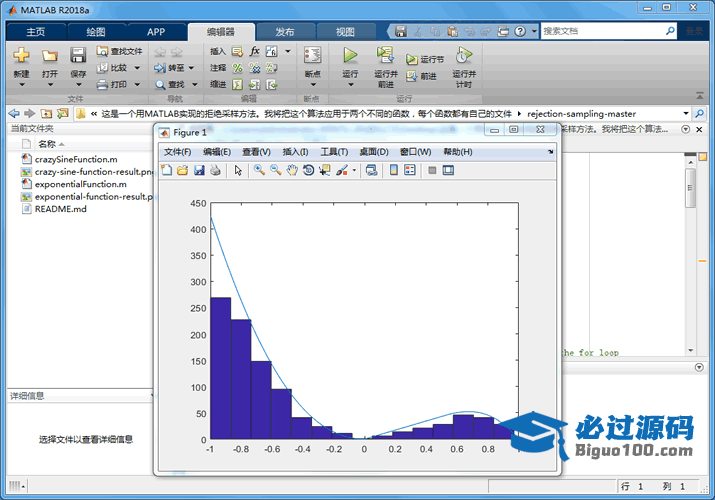Switch to the View (视图) tab

coord(345,32)
